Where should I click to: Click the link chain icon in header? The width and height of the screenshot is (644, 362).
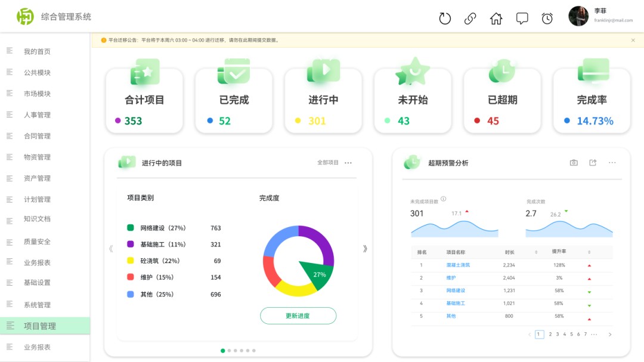[470, 18]
